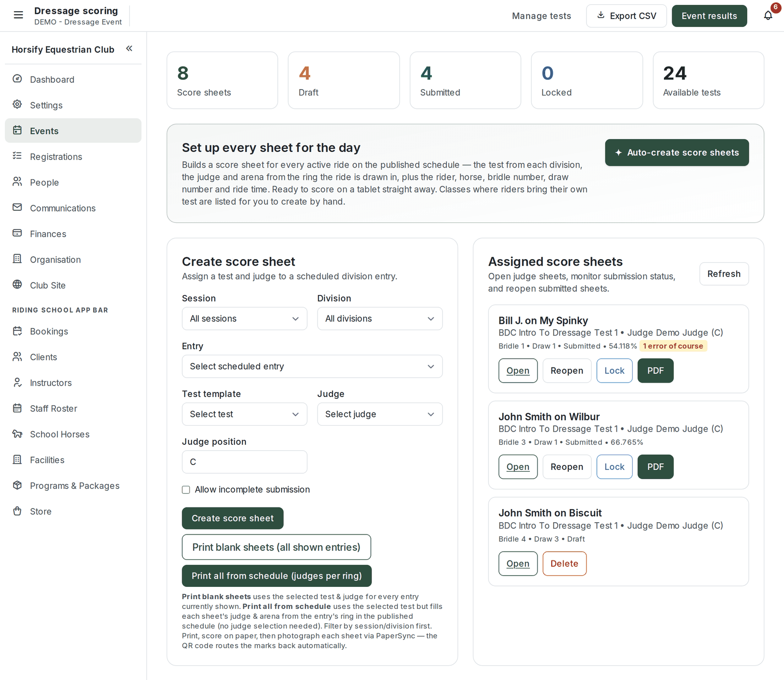Viewport: 784px width, 680px height.
Task: Click the School Horses horse icon
Action: (17, 434)
